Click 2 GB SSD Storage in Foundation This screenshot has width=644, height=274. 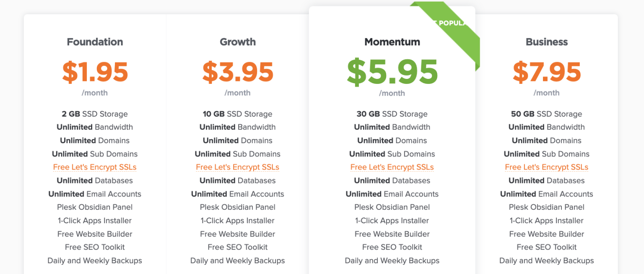[x=95, y=114]
